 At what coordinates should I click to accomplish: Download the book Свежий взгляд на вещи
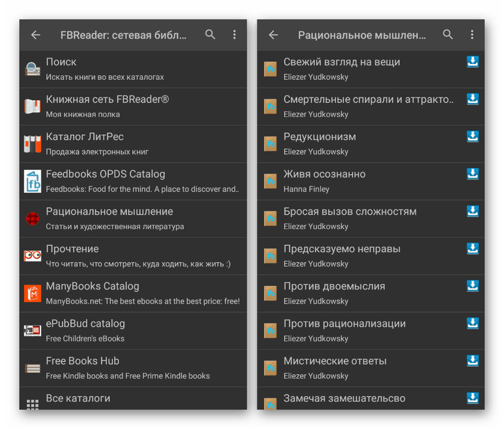pyautogui.click(x=473, y=62)
